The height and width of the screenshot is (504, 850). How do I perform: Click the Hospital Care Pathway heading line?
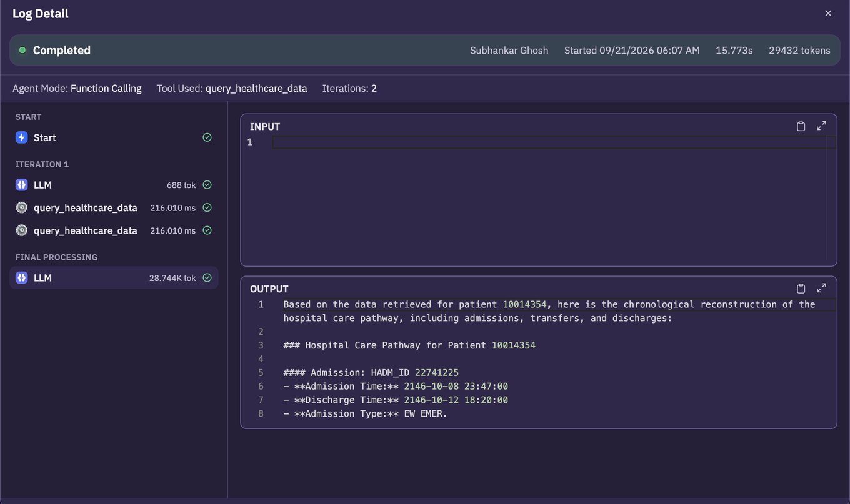click(x=409, y=345)
